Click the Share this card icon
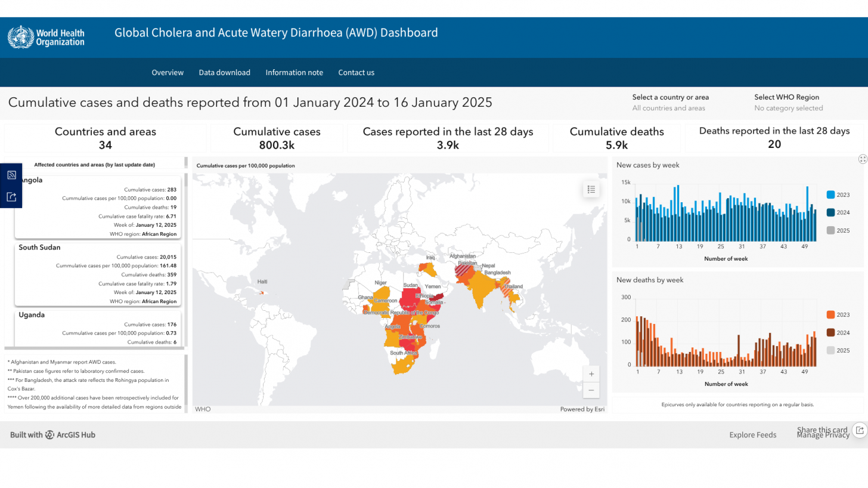This screenshot has width=868, height=488. (x=859, y=430)
